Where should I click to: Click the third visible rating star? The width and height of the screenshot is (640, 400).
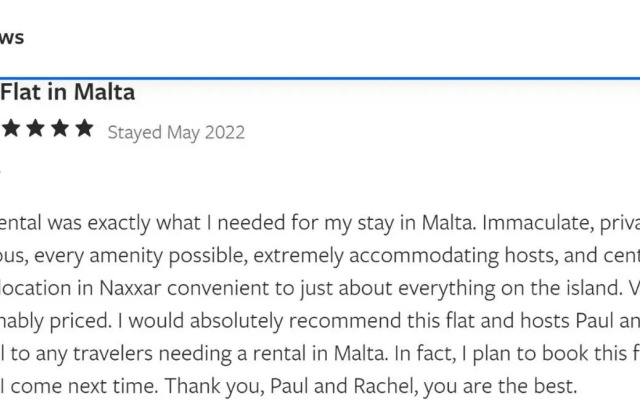(60, 128)
